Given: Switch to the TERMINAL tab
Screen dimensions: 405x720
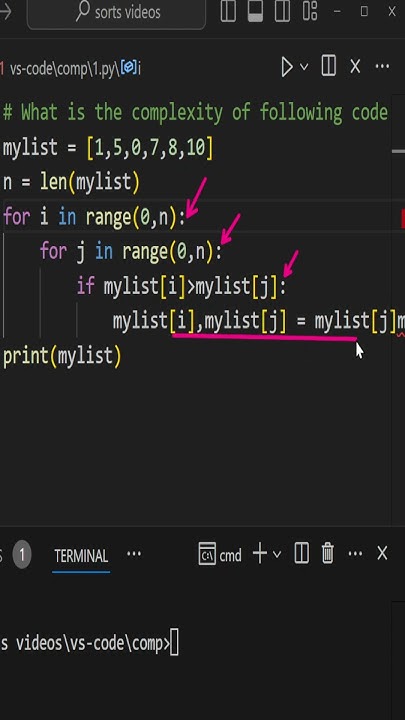Looking at the screenshot, I should pyautogui.click(x=81, y=556).
